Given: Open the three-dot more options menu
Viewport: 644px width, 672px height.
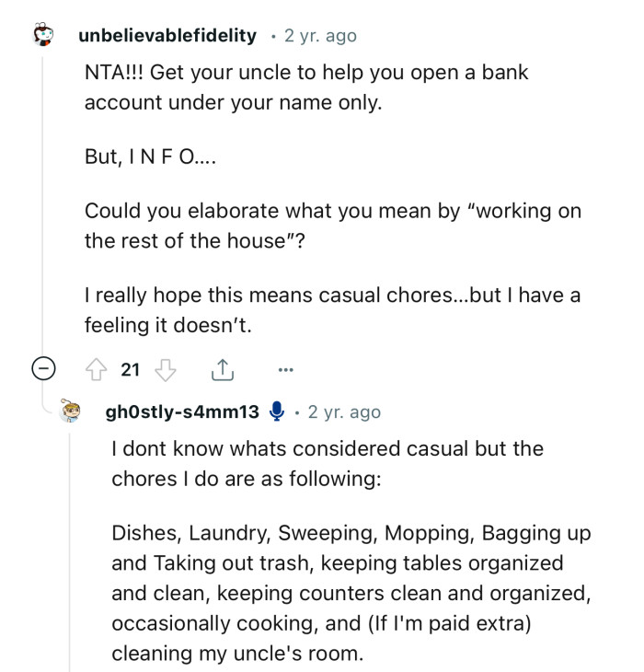Looking at the screenshot, I should (285, 370).
